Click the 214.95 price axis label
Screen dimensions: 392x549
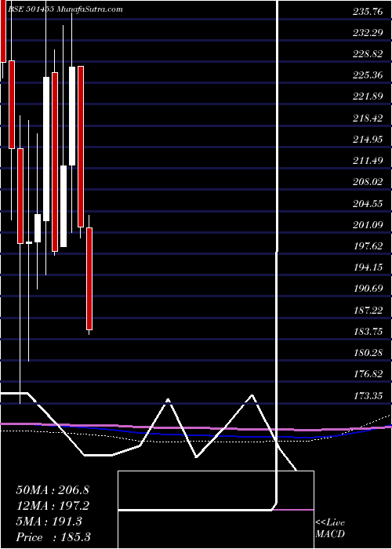click(x=368, y=140)
